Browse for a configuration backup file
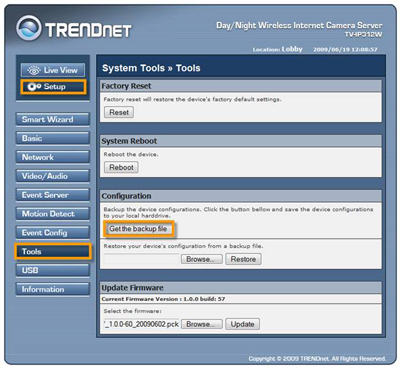 (x=202, y=259)
